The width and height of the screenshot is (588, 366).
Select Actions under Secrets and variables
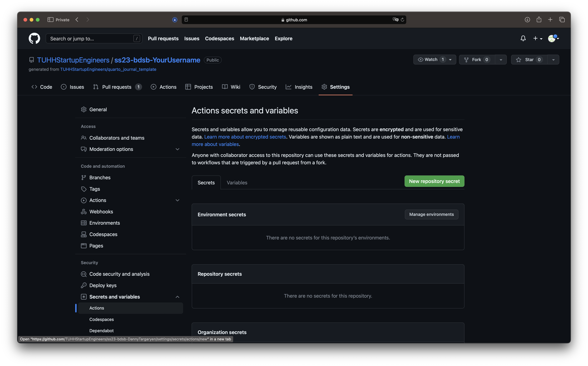click(130, 308)
